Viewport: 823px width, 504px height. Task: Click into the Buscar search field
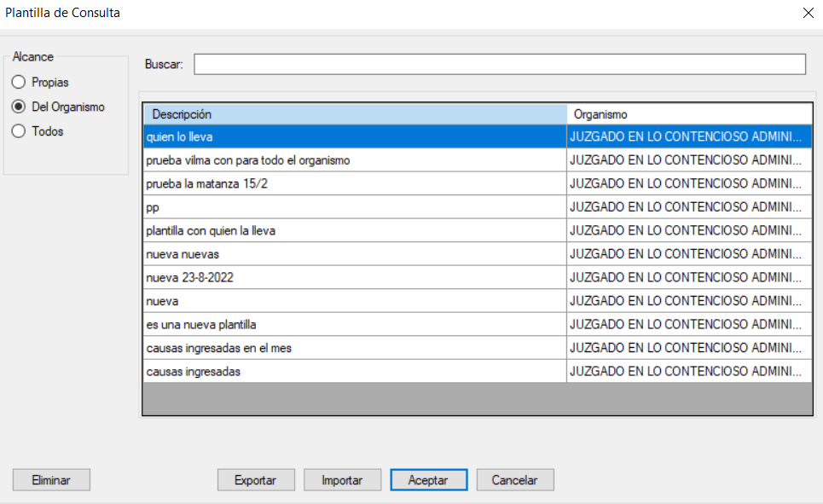tap(499, 65)
